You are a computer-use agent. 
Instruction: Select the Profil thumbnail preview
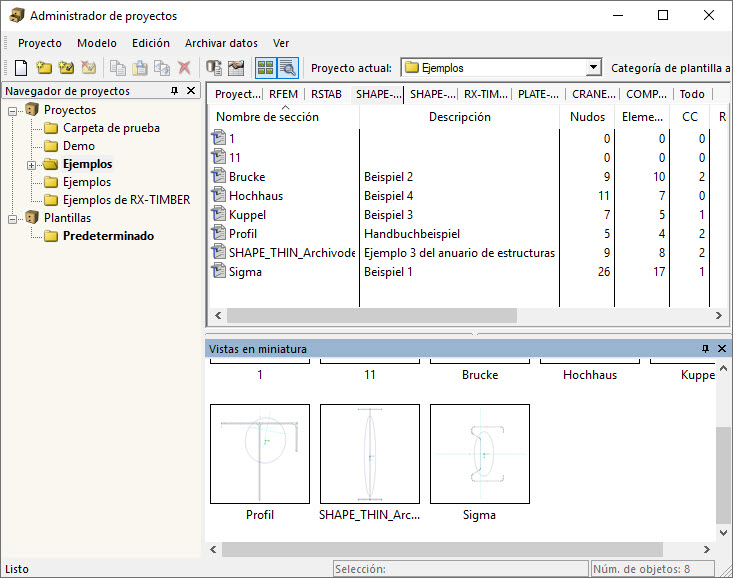(x=260, y=454)
